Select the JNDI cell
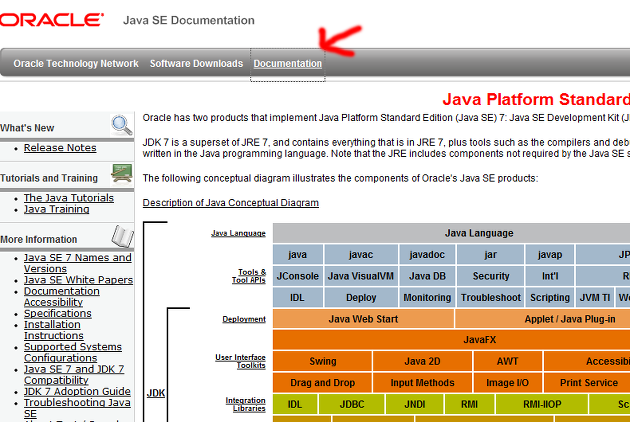The width and height of the screenshot is (630, 422). pyautogui.click(x=415, y=404)
